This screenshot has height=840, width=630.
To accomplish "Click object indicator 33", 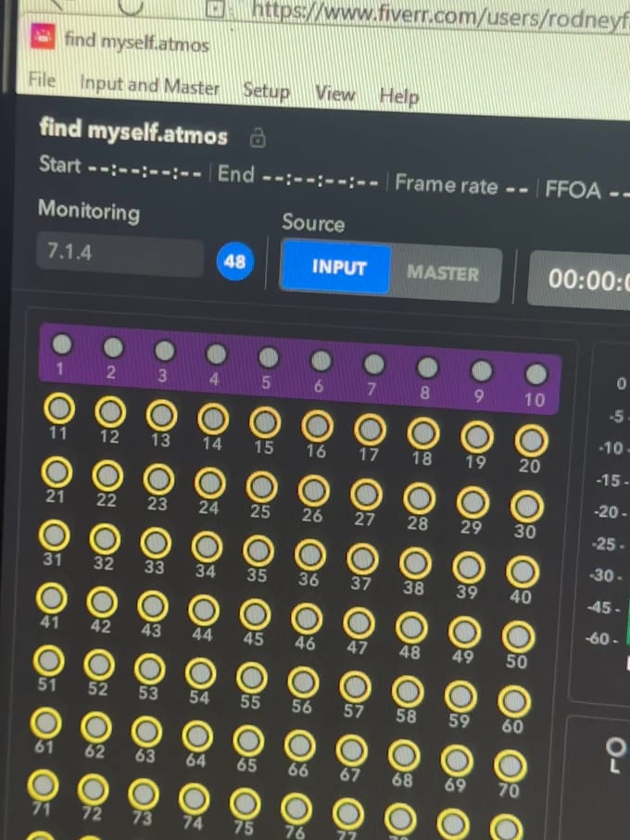I will [x=156, y=542].
